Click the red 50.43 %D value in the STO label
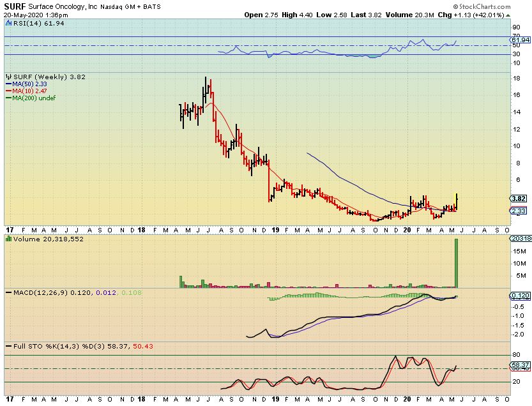The height and width of the screenshot is (406, 532). click(143, 346)
